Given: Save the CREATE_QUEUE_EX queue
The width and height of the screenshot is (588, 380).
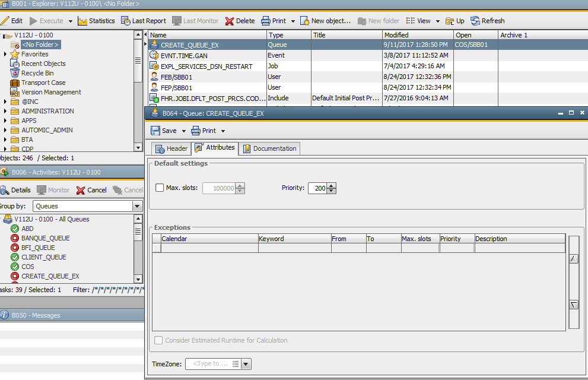Looking at the screenshot, I should 166,130.
